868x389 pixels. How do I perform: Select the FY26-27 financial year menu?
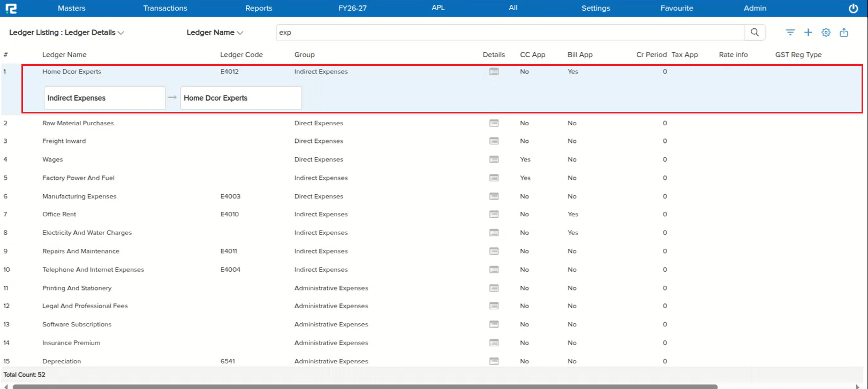tap(352, 8)
